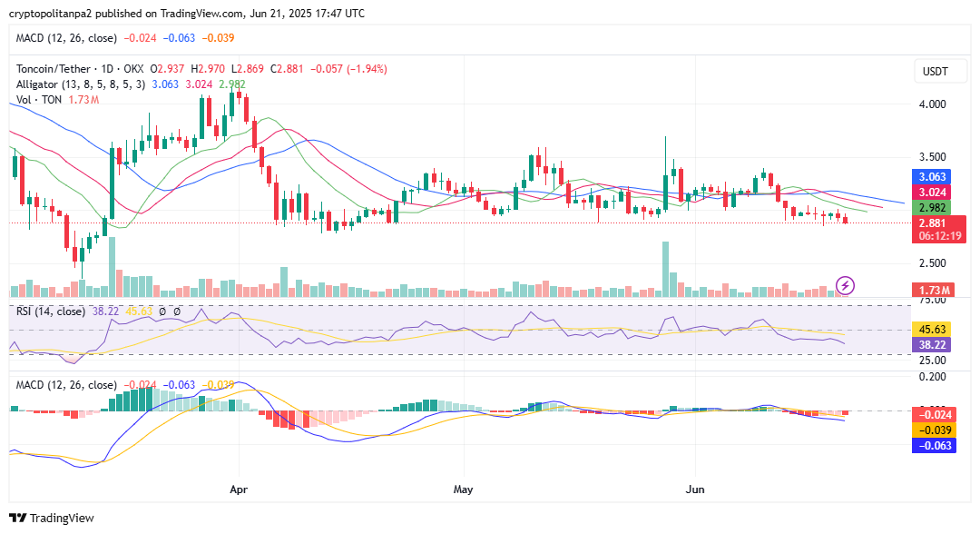980x534 pixels.
Task: Click the TradingView logo at bottom left
Action: click(x=51, y=518)
